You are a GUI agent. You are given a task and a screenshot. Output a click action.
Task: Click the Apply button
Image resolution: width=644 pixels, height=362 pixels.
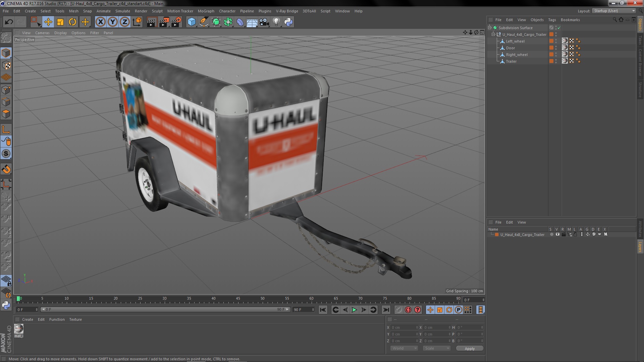pos(470,349)
